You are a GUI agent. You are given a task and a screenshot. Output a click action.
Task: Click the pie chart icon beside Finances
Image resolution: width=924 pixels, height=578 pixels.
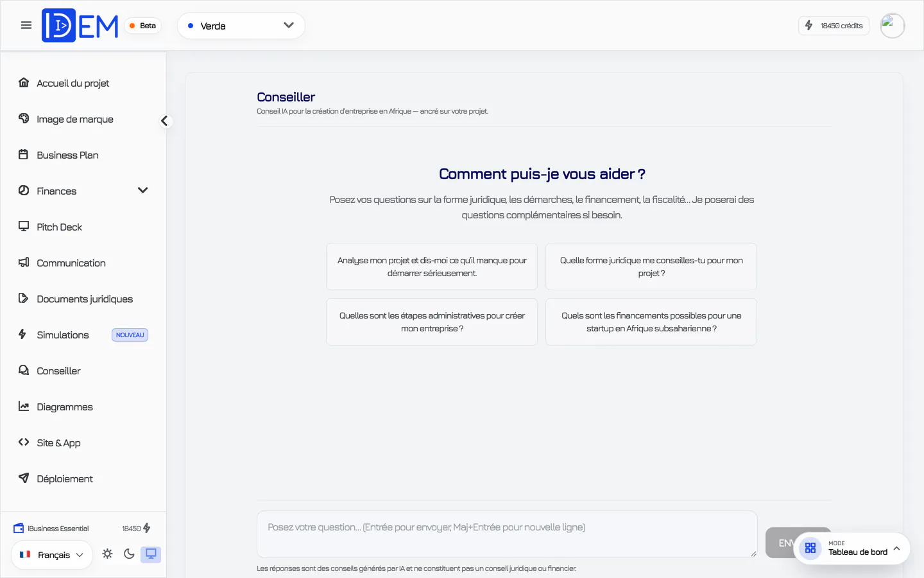click(x=24, y=190)
